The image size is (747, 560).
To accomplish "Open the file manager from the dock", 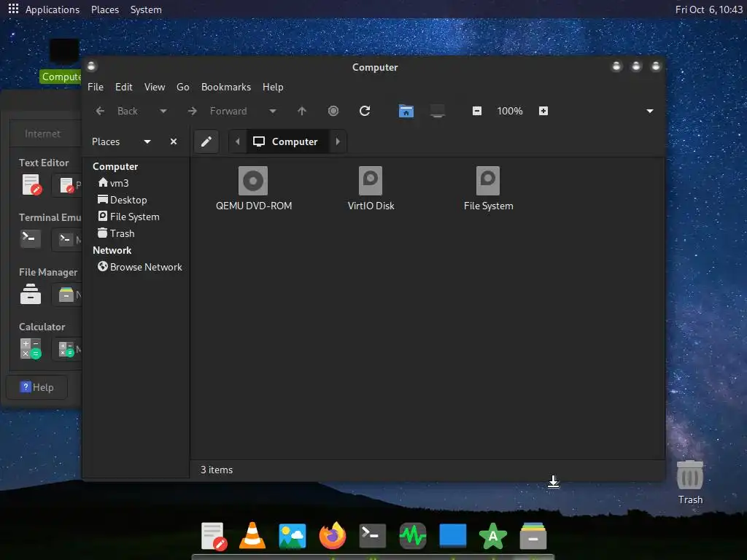I will (533, 536).
